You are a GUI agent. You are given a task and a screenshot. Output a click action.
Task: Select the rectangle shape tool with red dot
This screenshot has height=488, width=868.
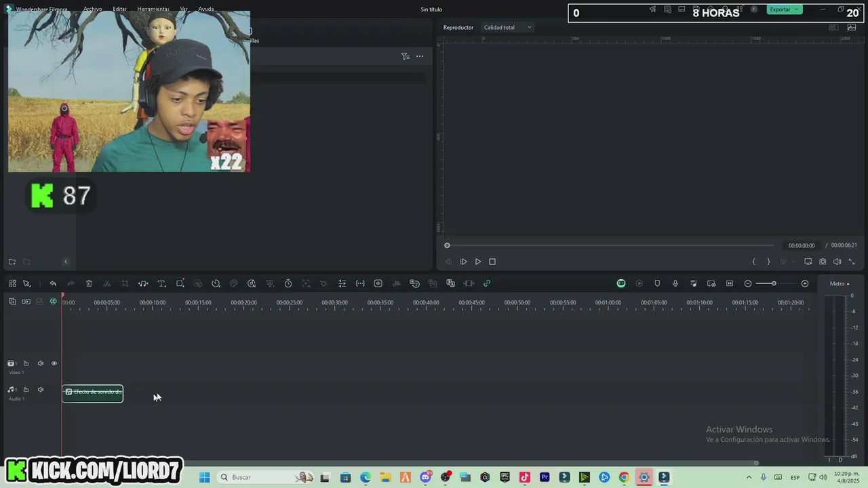(180, 283)
